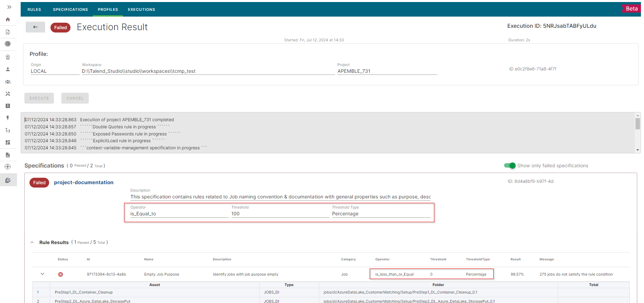The width and height of the screenshot is (644, 303).
Task: Collapse the Empty Job Purpose rule row
Action: (42, 274)
